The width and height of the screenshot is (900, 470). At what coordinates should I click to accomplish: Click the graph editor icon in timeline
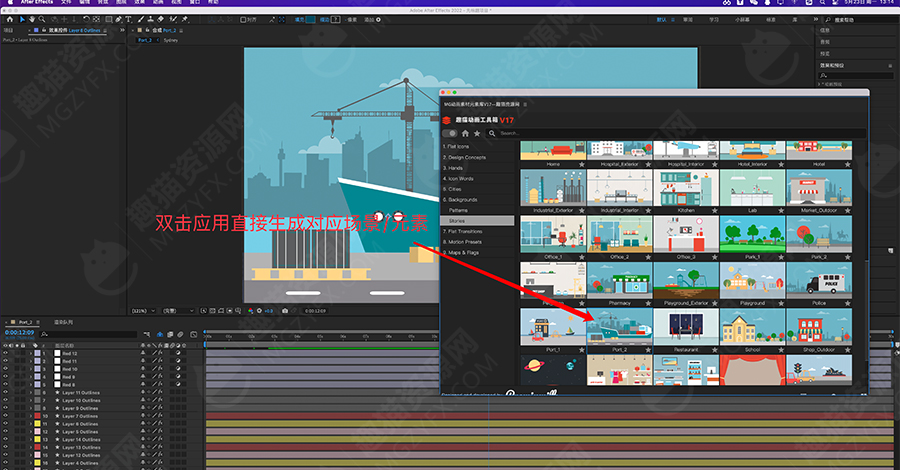(x=193, y=334)
